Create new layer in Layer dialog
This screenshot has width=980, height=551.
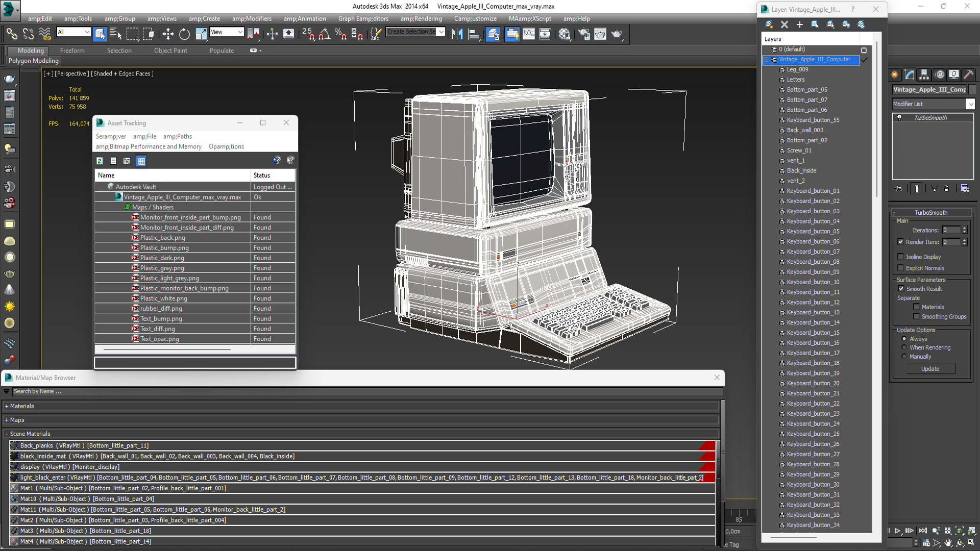769,24
